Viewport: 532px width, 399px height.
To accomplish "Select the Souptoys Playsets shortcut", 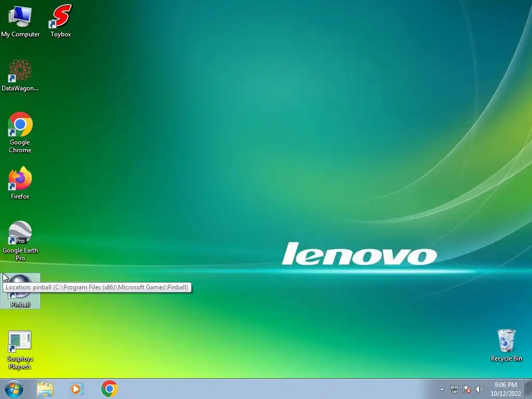I will [x=20, y=350].
